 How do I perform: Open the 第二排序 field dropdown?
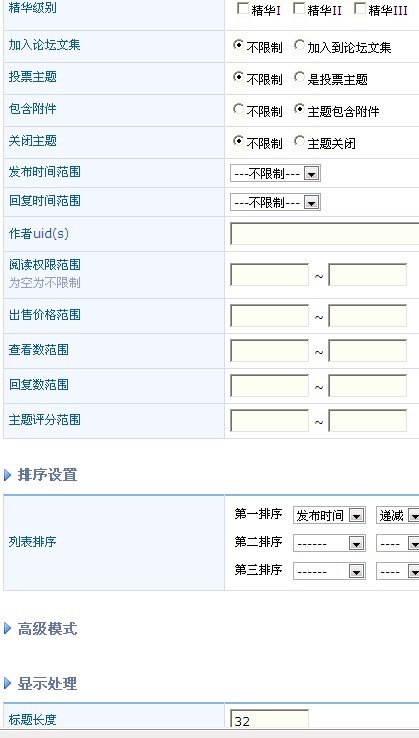329,544
